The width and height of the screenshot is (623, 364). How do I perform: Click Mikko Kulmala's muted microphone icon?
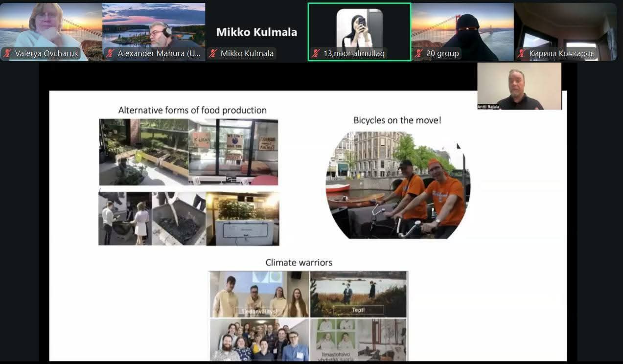point(213,53)
